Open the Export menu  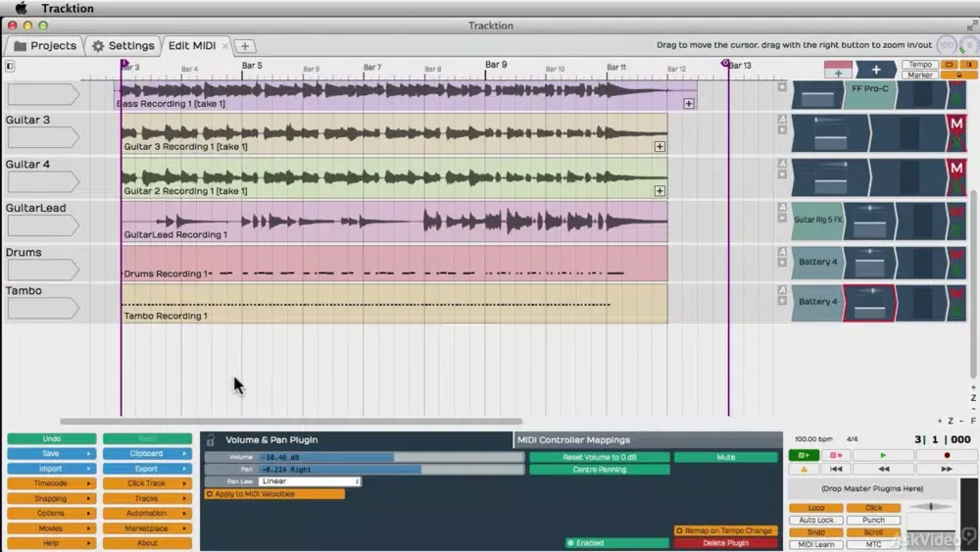pos(147,469)
